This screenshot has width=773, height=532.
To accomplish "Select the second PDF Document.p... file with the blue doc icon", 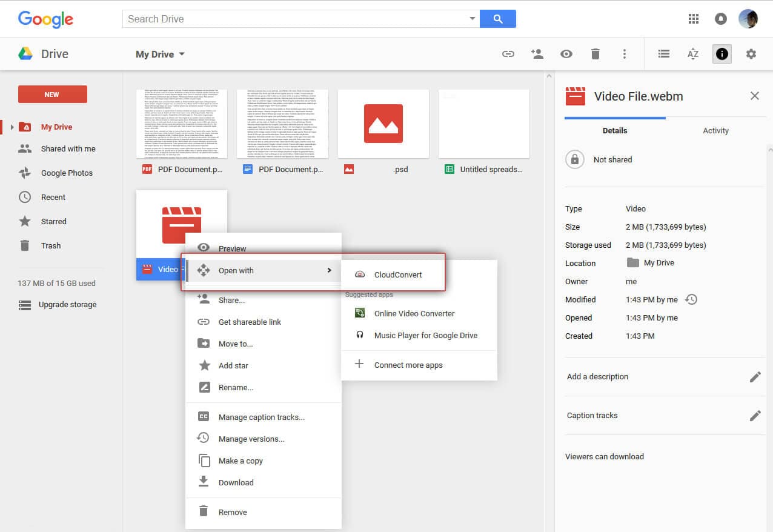I will click(x=283, y=134).
